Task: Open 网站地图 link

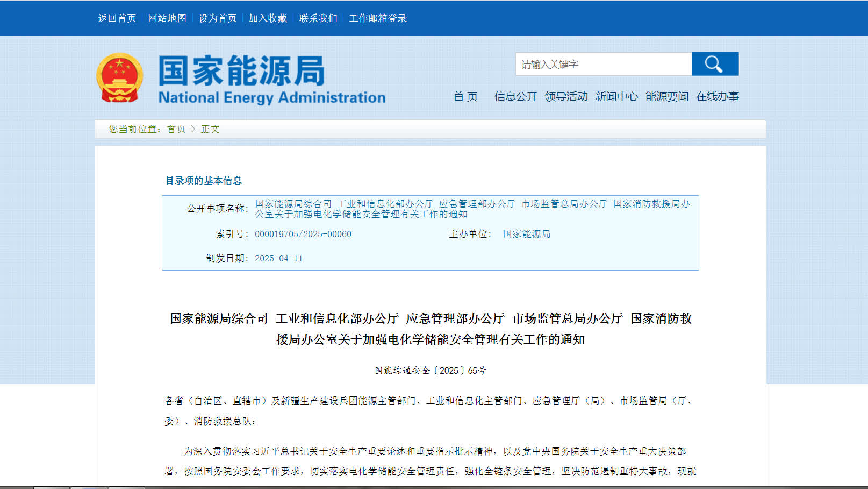Action: pos(167,18)
